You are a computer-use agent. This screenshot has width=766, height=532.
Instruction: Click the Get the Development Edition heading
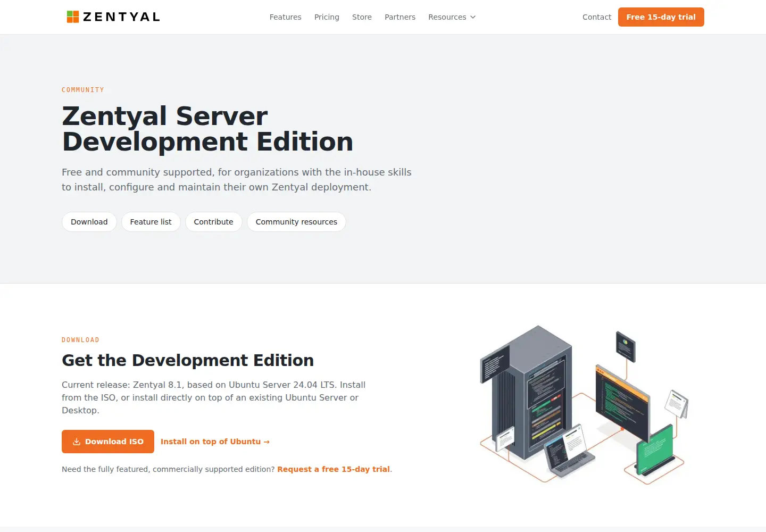pos(188,360)
